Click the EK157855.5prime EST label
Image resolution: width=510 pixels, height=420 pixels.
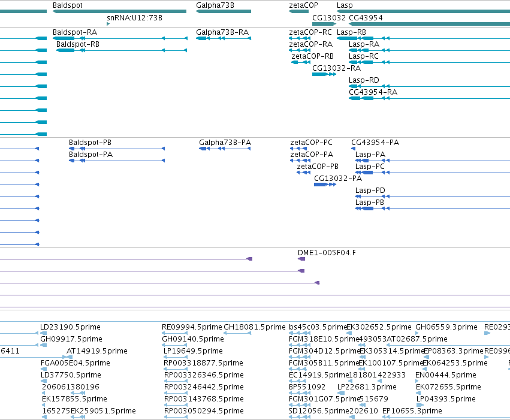(x=74, y=399)
